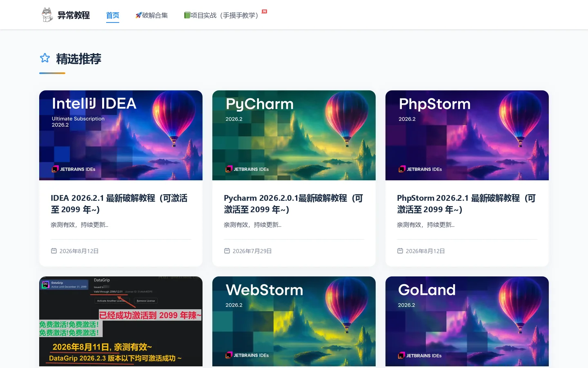The image size is (588, 368).
Task: Click 亲测有效 description under Pycharm article
Action: (x=252, y=225)
